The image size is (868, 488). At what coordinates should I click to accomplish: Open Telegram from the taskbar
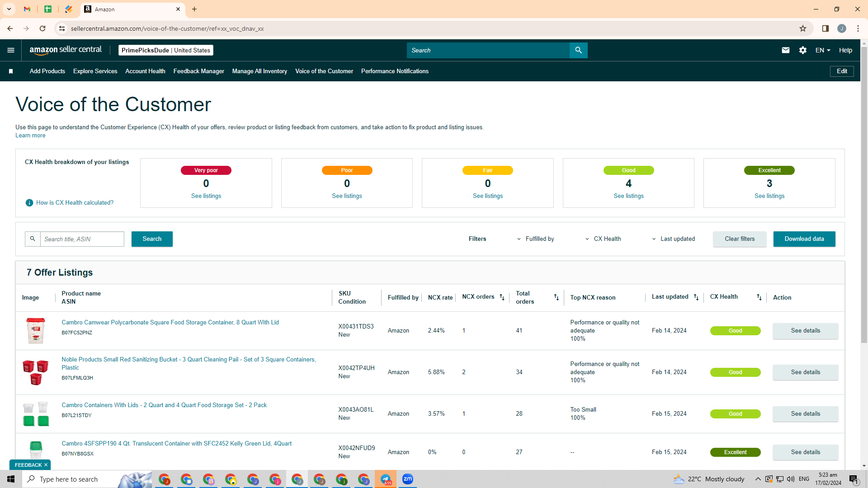386,479
